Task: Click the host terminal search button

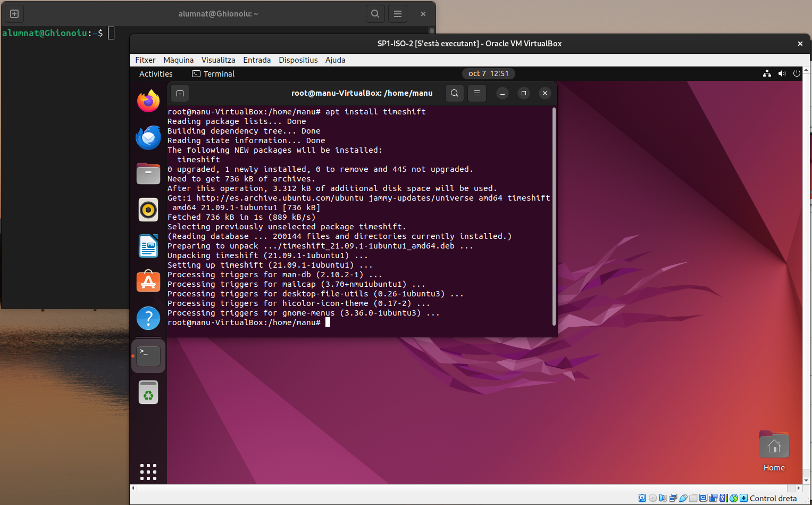Action: click(375, 14)
